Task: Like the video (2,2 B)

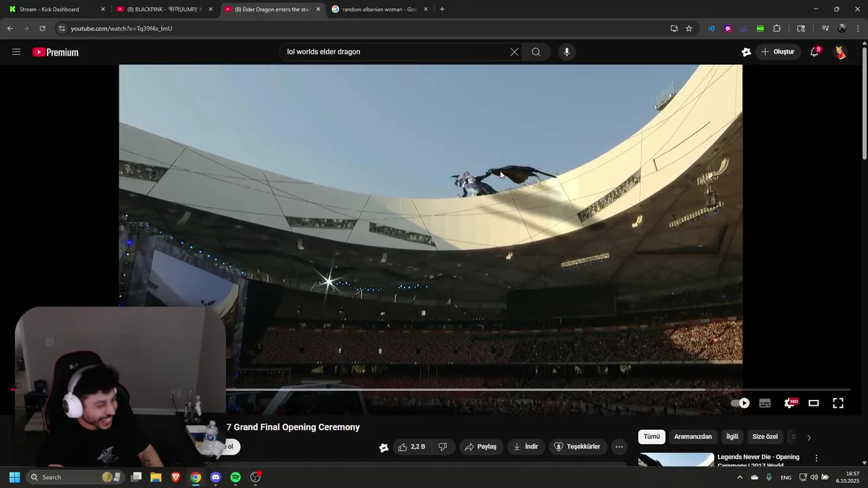Action: point(412,447)
